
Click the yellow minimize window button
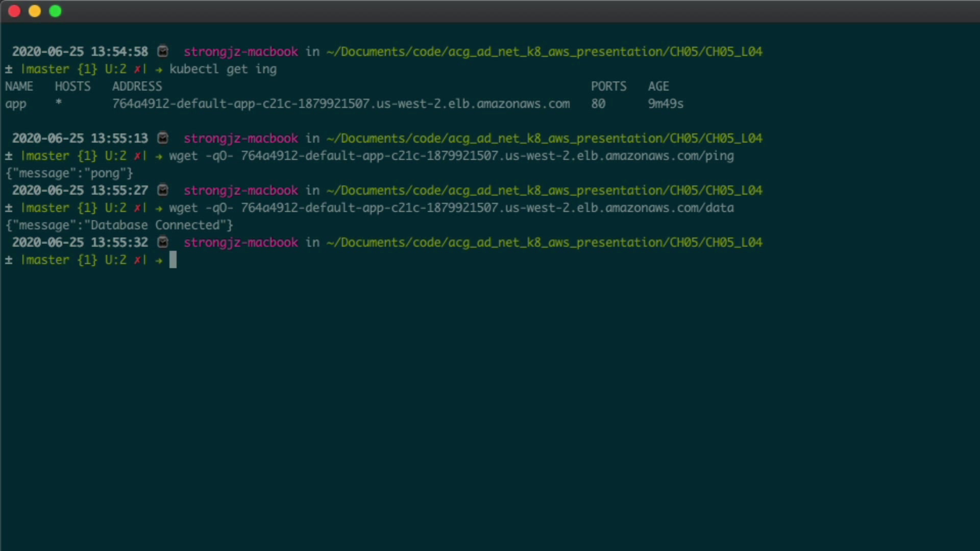click(x=35, y=11)
